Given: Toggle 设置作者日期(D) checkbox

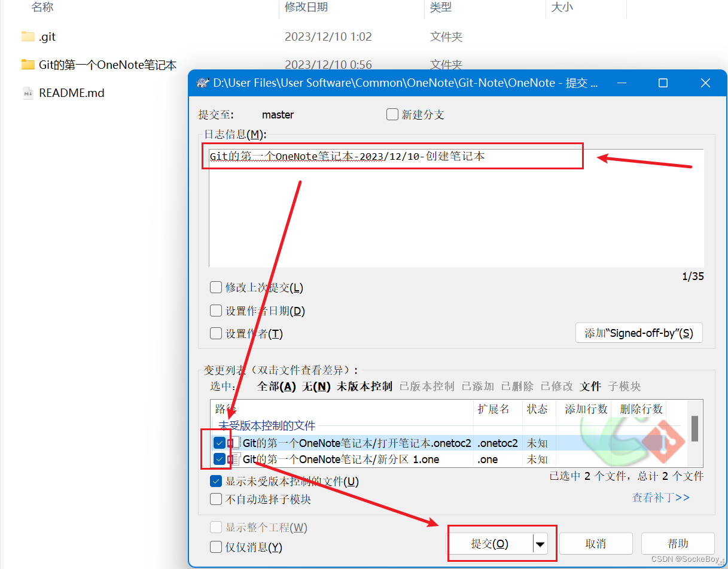Looking at the screenshot, I should click(x=216, y=311).
